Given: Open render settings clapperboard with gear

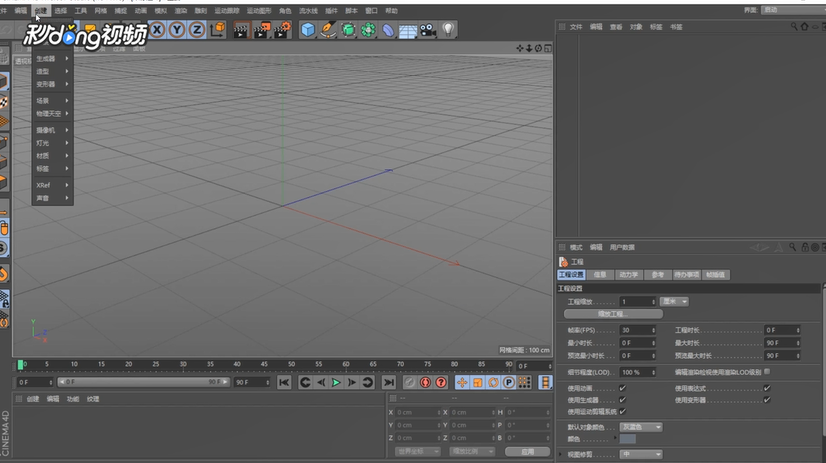Looking at the screenshot, I should pyautogui.click(x=282, y=30).
